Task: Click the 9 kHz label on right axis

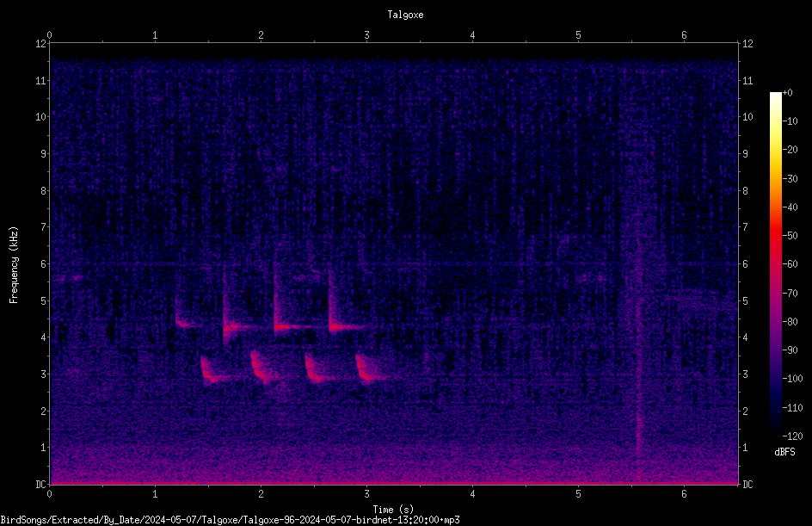Action: coord(745,153)
